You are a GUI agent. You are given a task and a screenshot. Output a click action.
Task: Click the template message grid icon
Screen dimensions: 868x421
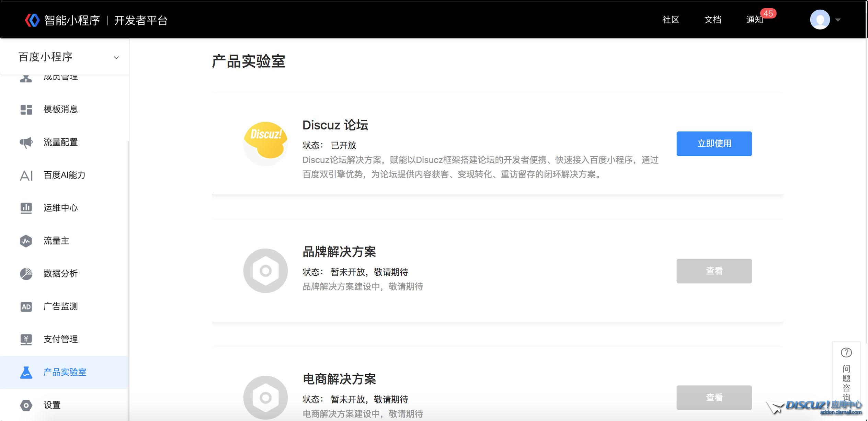coord(26,110)
